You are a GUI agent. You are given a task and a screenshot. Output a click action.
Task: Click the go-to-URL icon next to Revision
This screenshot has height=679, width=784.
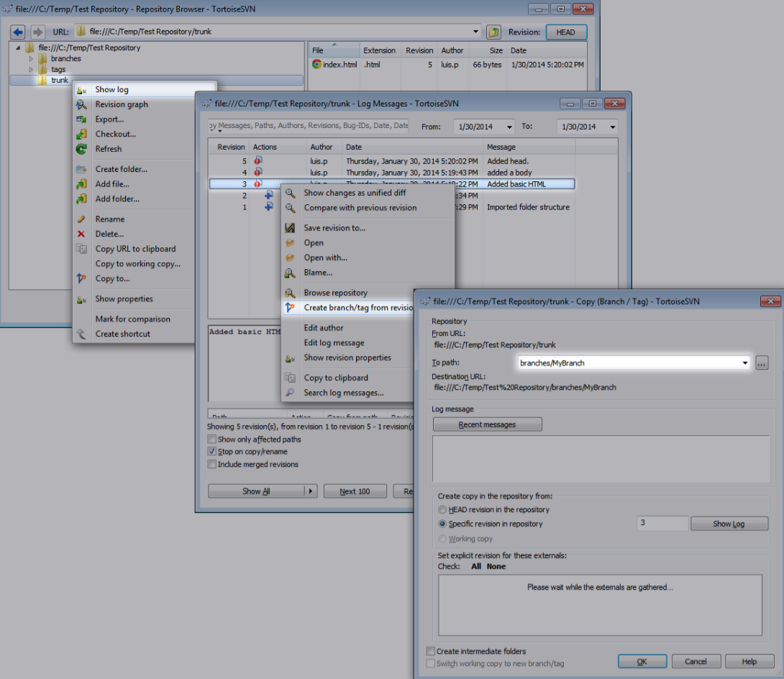(493, 32)
